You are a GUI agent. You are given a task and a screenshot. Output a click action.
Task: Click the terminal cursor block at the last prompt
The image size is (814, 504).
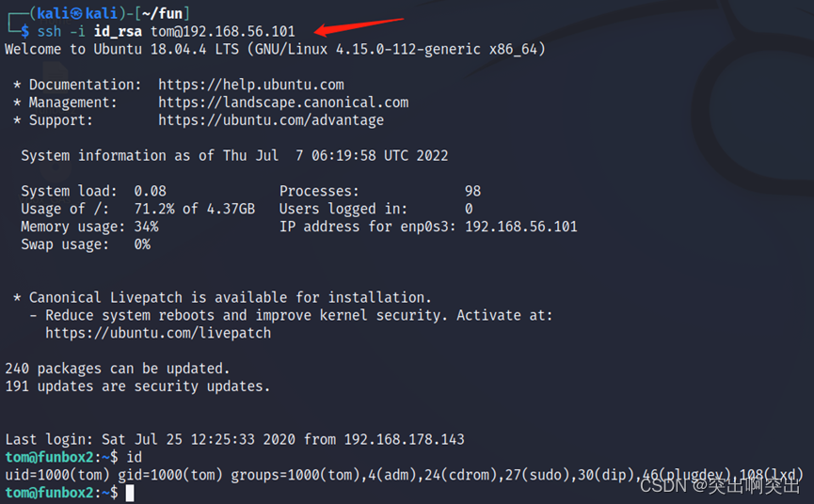pyautogui.click(x=131, y=493)
